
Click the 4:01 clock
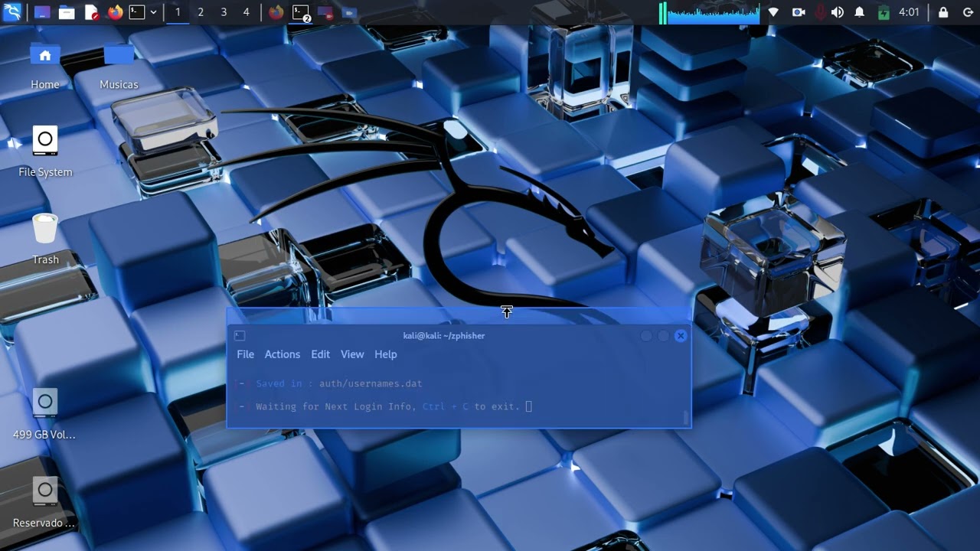pyautogui.click(x=909, y=12)
